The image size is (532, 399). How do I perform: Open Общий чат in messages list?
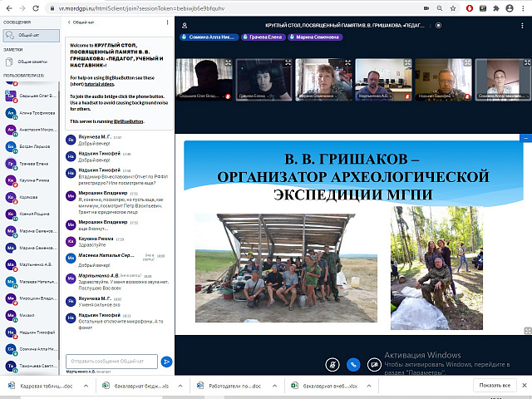[x=32, y=35]
